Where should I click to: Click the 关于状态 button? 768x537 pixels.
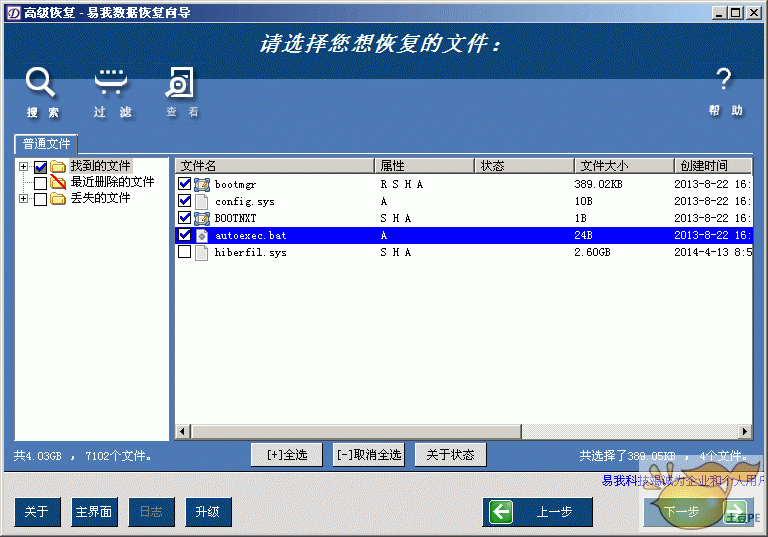451,455
